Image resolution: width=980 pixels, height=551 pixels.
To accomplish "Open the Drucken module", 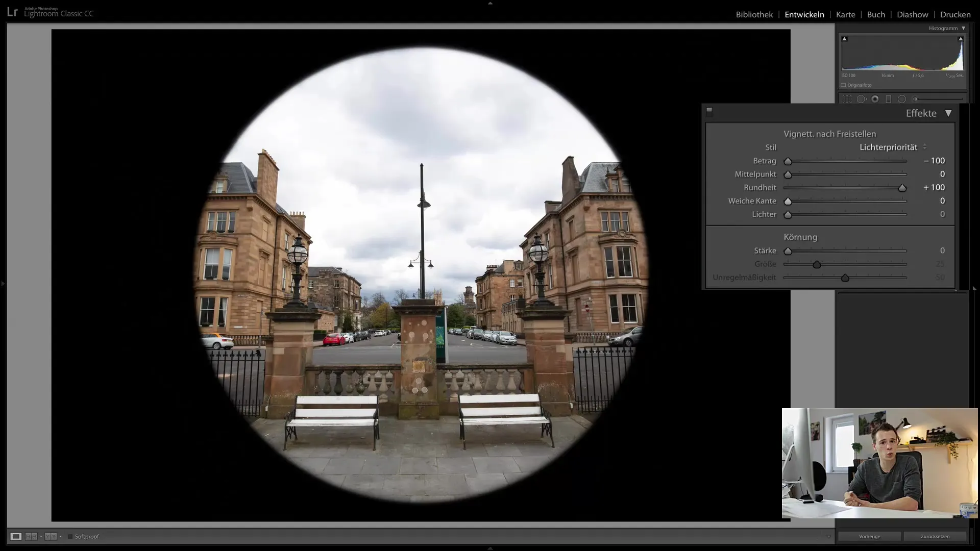I will (x=955, y=14).
